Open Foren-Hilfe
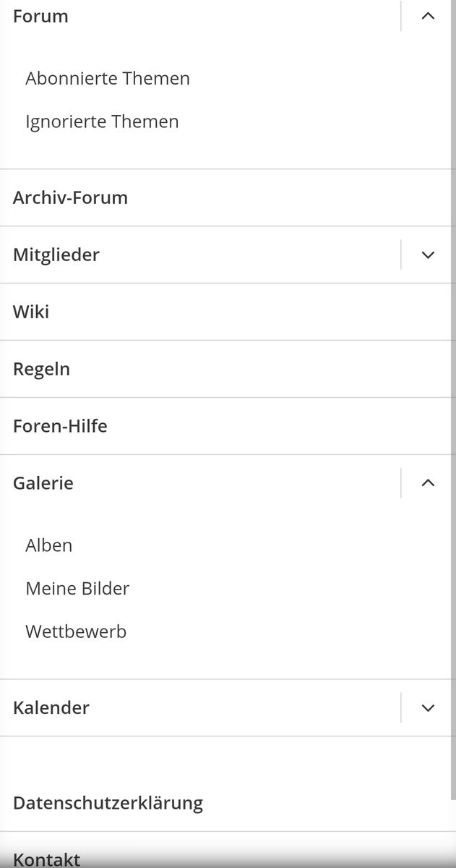Screen dimensions: 456x868 coord(60,426)
